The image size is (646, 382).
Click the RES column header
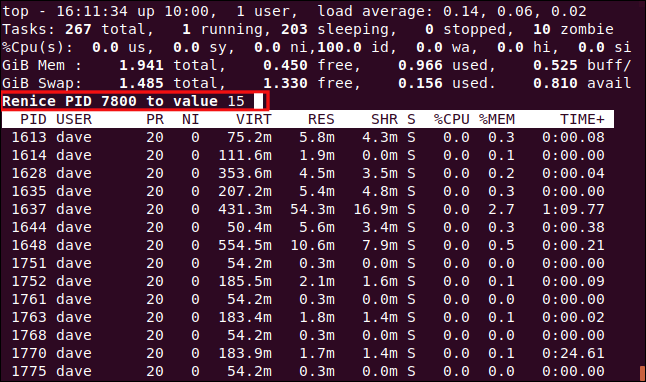click(x=321, y=119)
